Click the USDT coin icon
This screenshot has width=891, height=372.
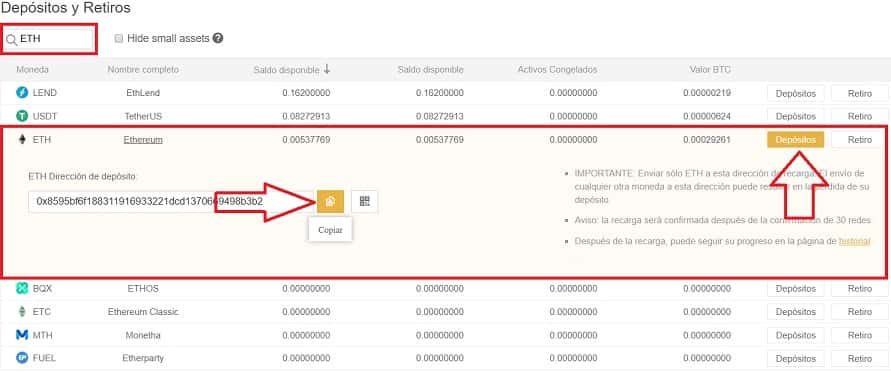[x=22, y=116]
